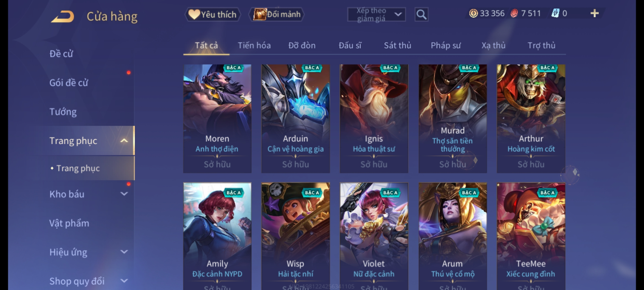Open the search magnifier icon
The width and height of the screenshot is (644, 290).
[421, 15]
